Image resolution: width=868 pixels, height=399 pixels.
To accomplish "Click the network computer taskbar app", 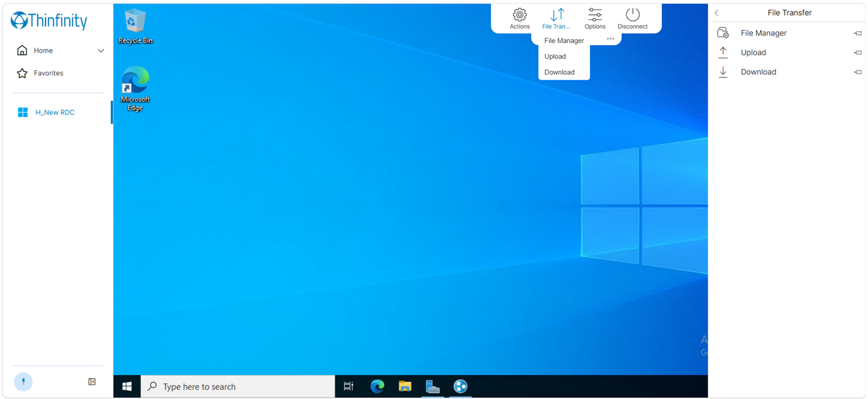I will pyautogui.click(x=433, y=386).
